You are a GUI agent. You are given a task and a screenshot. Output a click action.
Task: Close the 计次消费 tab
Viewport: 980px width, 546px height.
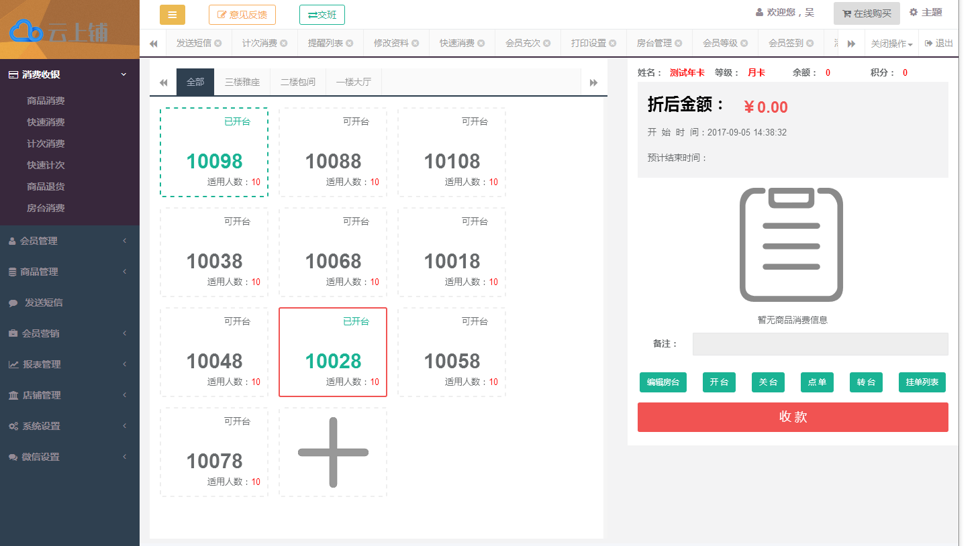tap(284, 43)
